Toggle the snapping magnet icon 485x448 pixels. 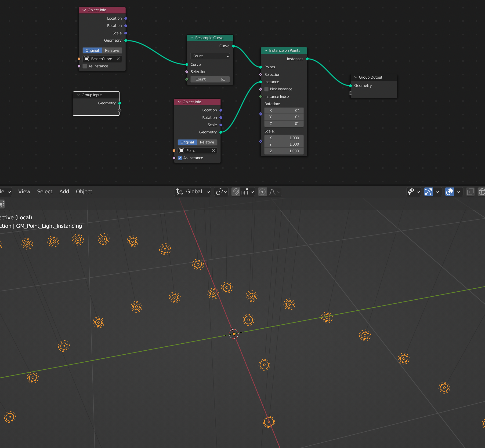pos(235,192)
